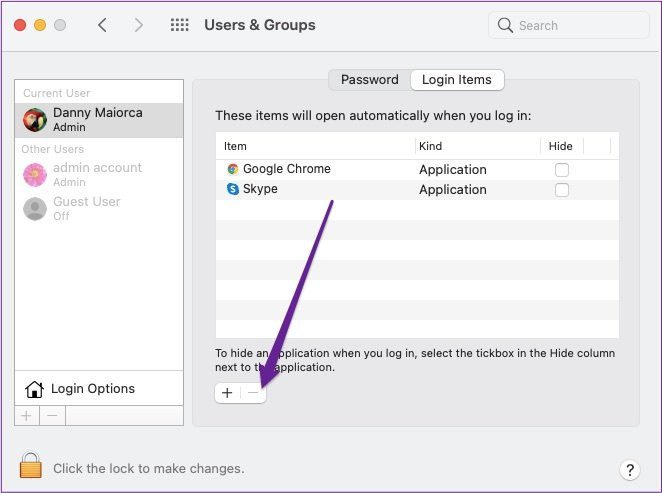Add a user with the sidebar plus button

click(27, 416)
